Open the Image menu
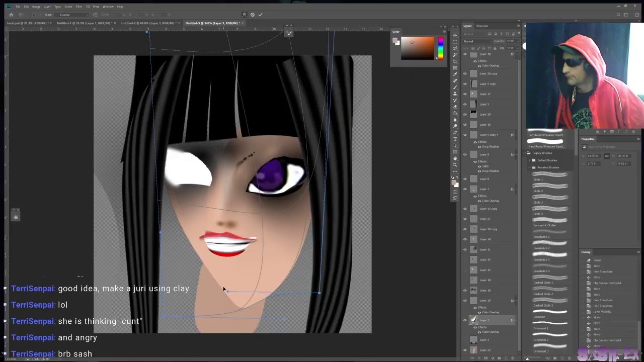 36,7
